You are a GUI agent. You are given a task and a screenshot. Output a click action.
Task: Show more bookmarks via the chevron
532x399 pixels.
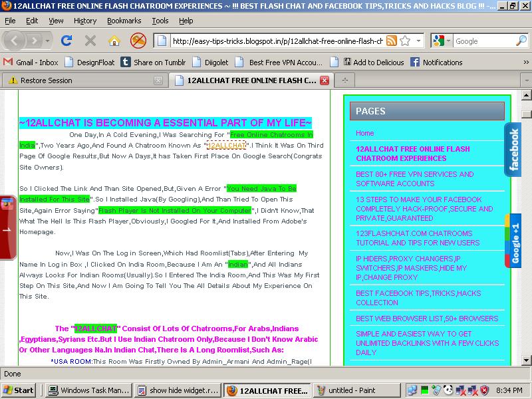(526, 63)
